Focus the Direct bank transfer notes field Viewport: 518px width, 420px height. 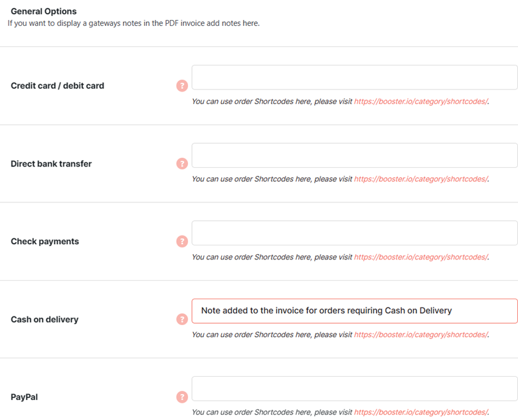tap(355, 155)
